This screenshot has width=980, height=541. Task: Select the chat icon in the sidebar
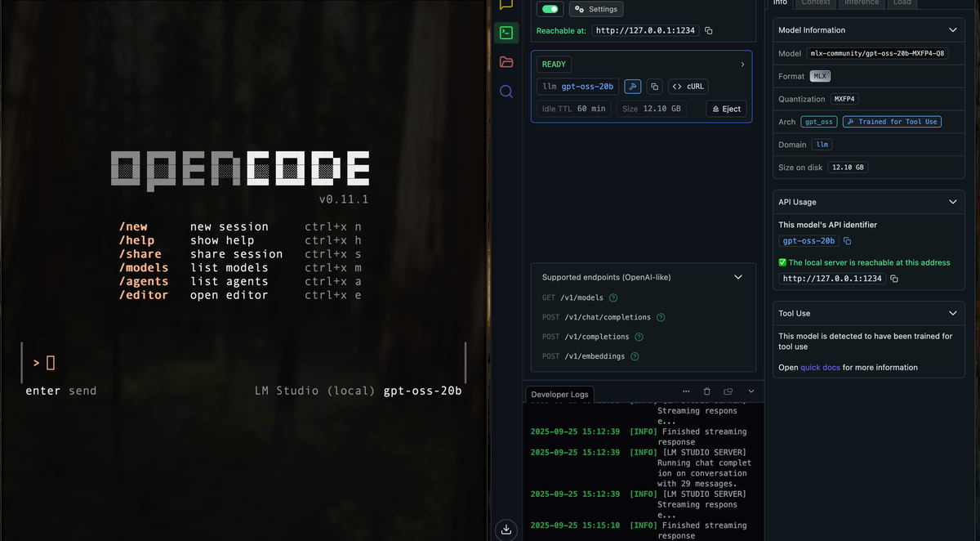point(506,5)
